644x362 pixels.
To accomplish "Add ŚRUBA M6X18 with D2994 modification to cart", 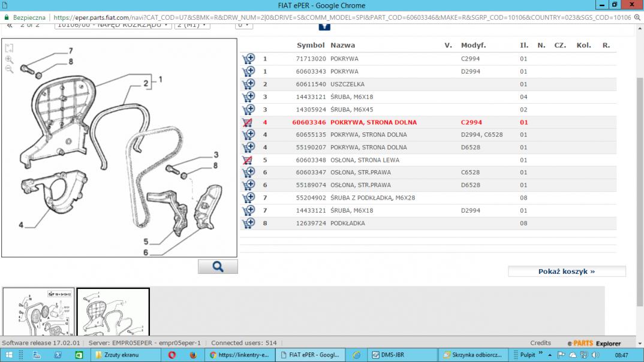I will (x=248, y=210).
